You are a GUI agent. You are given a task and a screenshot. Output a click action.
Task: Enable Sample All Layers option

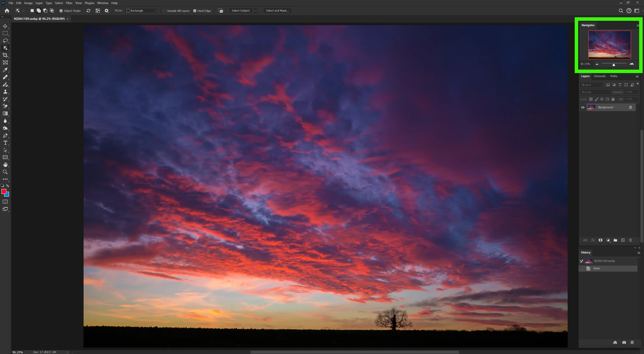[x=164, y=11]
